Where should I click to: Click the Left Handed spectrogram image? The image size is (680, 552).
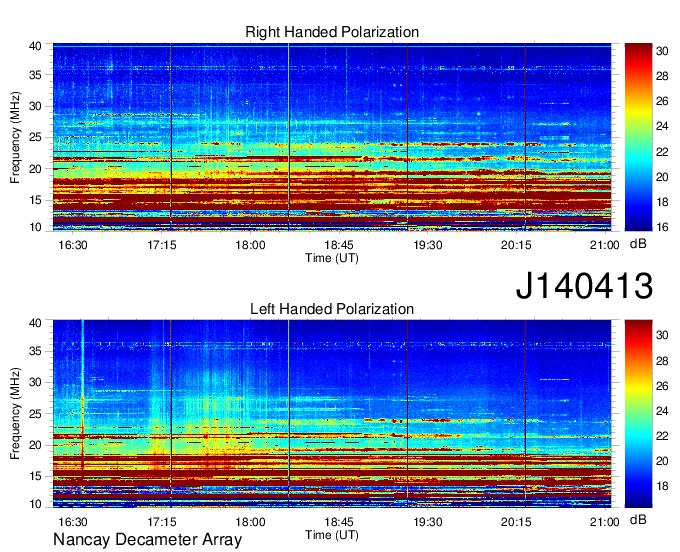click(x=332, y=414)
